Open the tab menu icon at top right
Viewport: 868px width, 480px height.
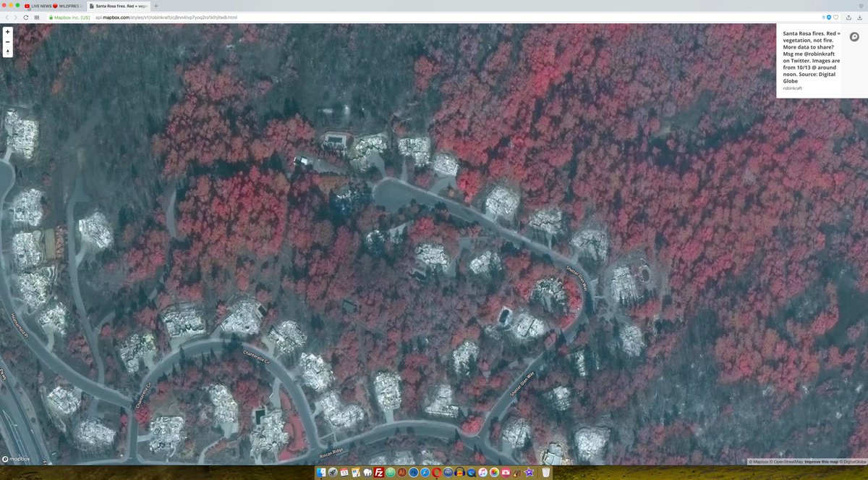pos(862,5)
